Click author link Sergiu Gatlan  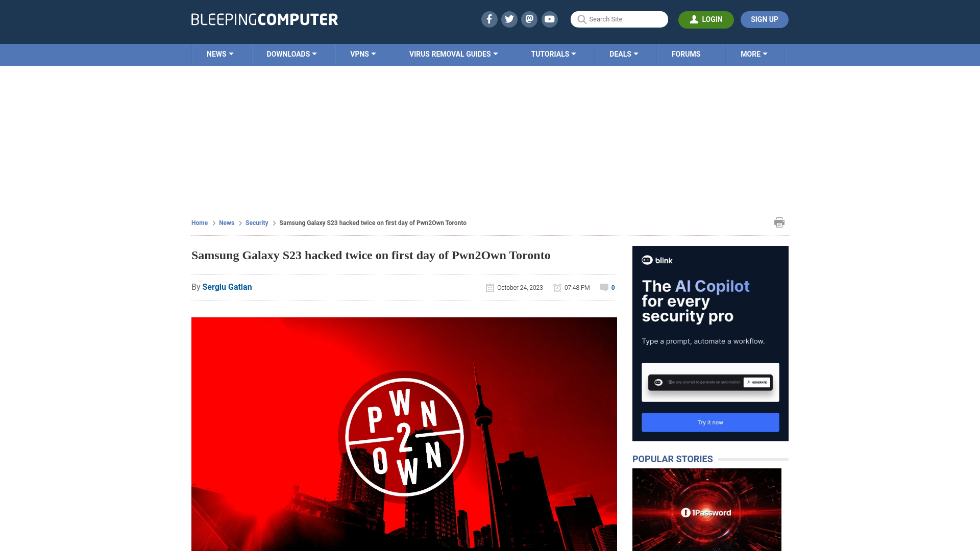pyautogui.click(x=227, y=287)
